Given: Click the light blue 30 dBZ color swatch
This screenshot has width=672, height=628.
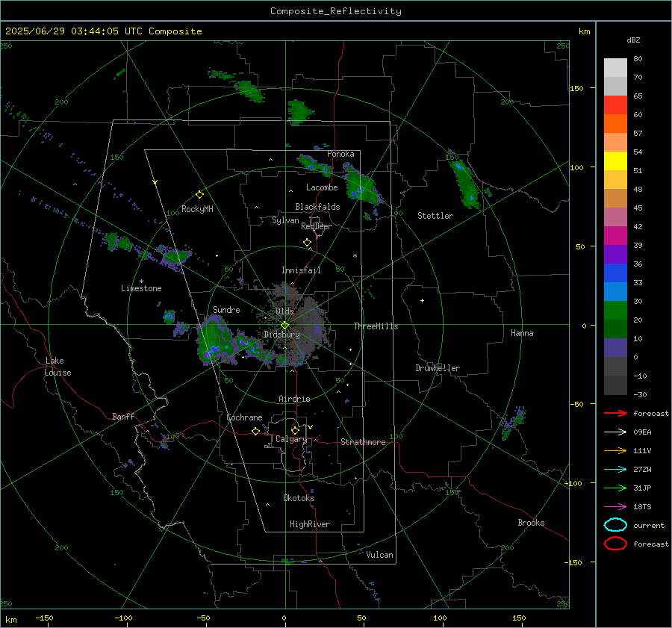Looking at the screenshot, I should 615,291.
